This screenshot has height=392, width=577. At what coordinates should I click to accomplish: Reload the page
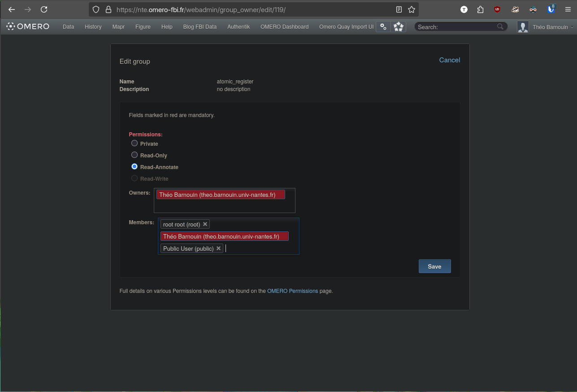(x=44, y=9)
